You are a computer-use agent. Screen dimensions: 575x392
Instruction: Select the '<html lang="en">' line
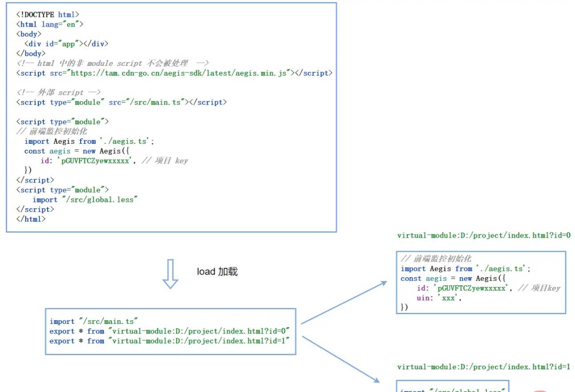click(x=49, y=24)
